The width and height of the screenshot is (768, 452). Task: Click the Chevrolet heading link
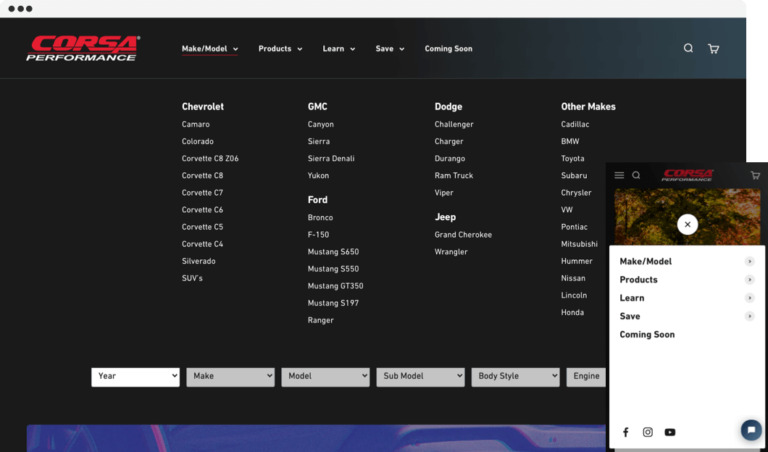202,106
